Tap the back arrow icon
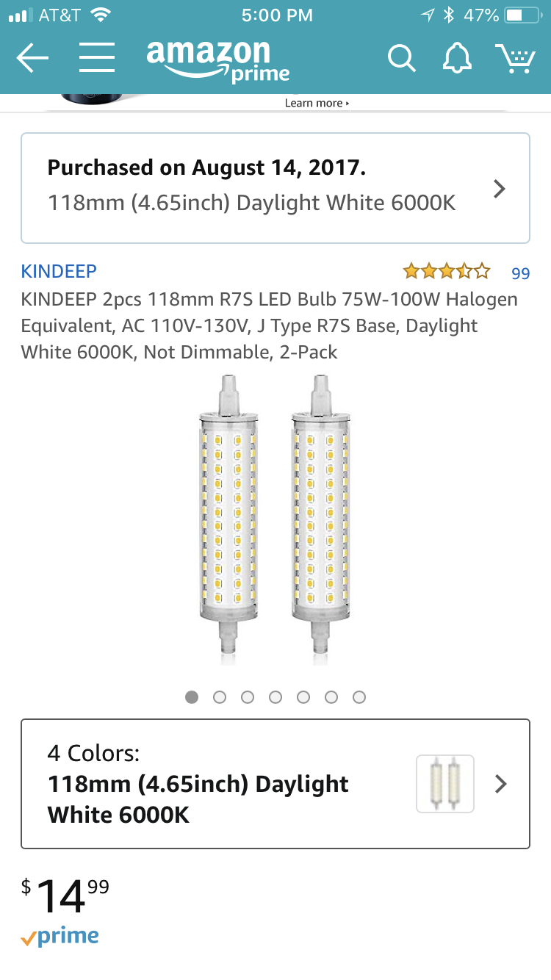 (x=32, y=58)
